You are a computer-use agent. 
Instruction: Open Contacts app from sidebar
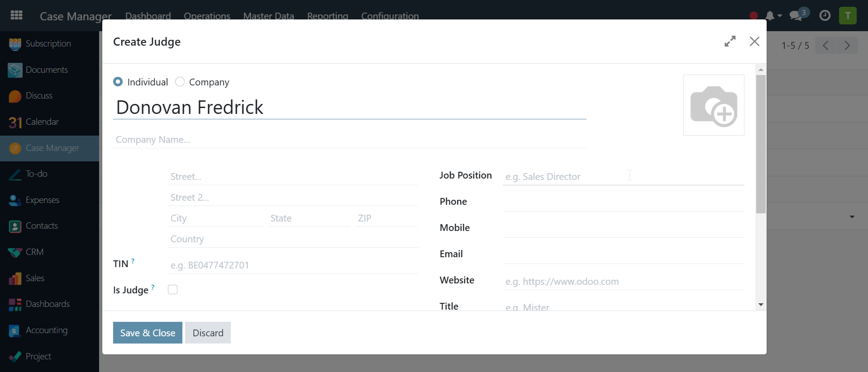pos(49,226)
